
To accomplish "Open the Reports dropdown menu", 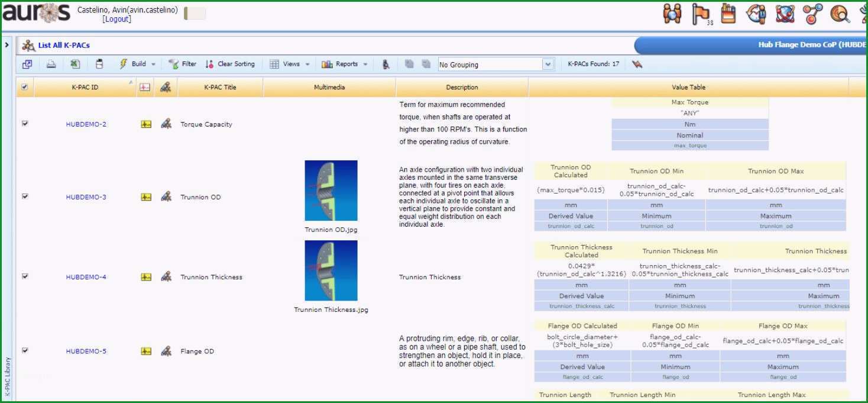I will tap(345, 64).
